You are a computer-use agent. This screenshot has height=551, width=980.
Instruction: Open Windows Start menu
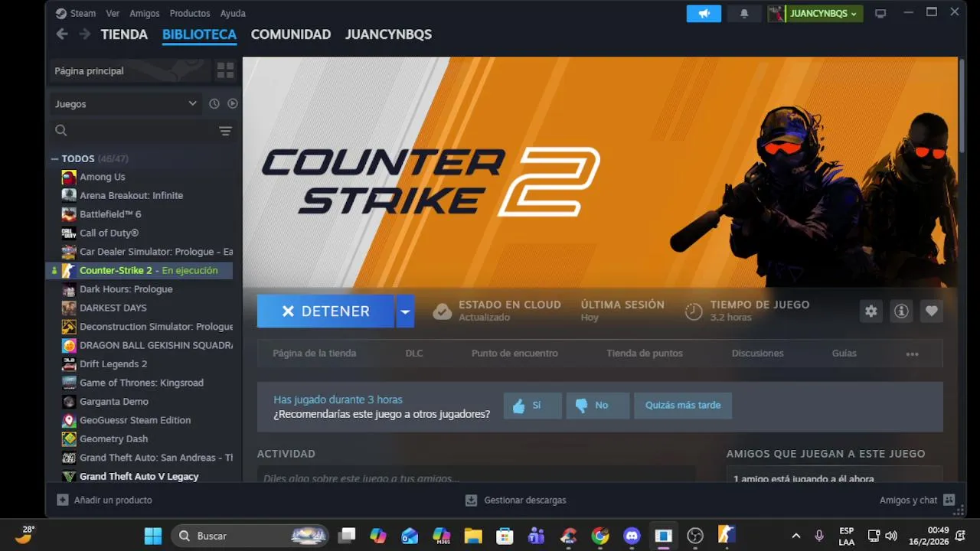153,536
